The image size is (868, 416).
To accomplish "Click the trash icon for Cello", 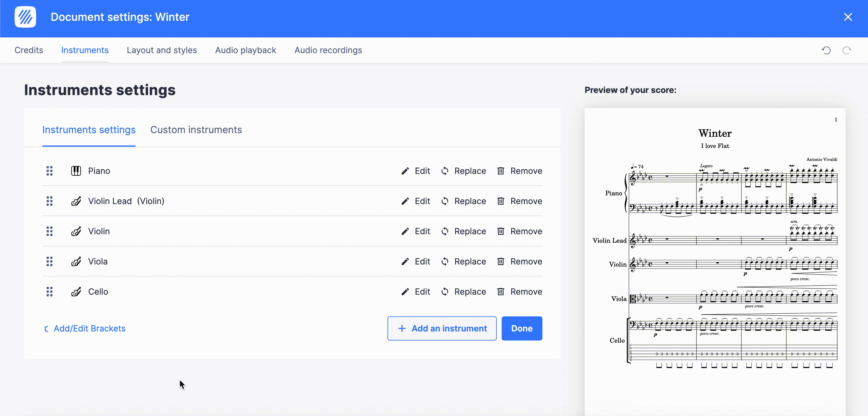I will pos(501,292).
